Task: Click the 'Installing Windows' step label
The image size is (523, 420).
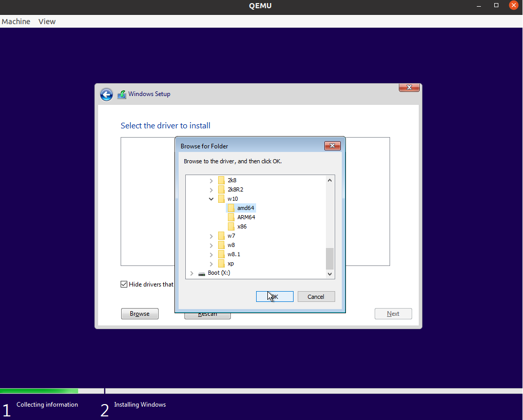Action: 140,405
